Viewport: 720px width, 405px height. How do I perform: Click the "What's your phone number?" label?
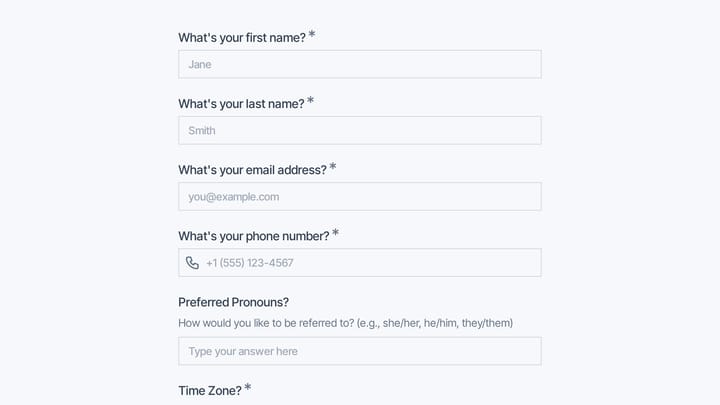click(254, 236)
